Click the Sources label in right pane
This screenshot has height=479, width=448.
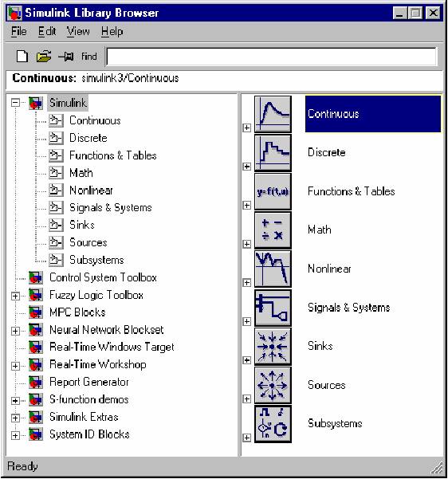326,385
